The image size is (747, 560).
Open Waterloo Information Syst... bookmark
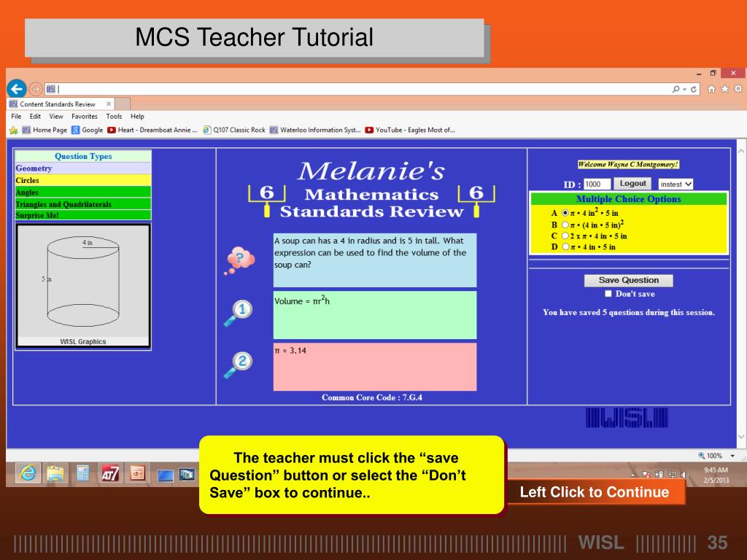pos(315,130)
